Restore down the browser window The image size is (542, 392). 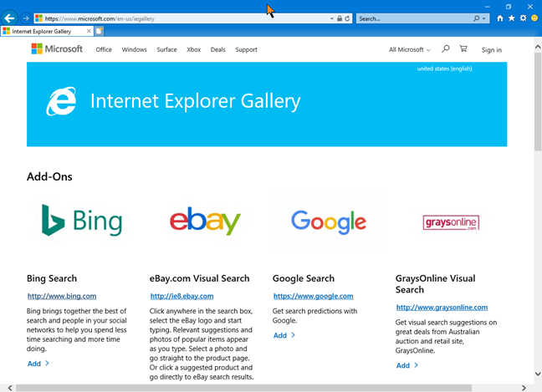click(509, 7)
